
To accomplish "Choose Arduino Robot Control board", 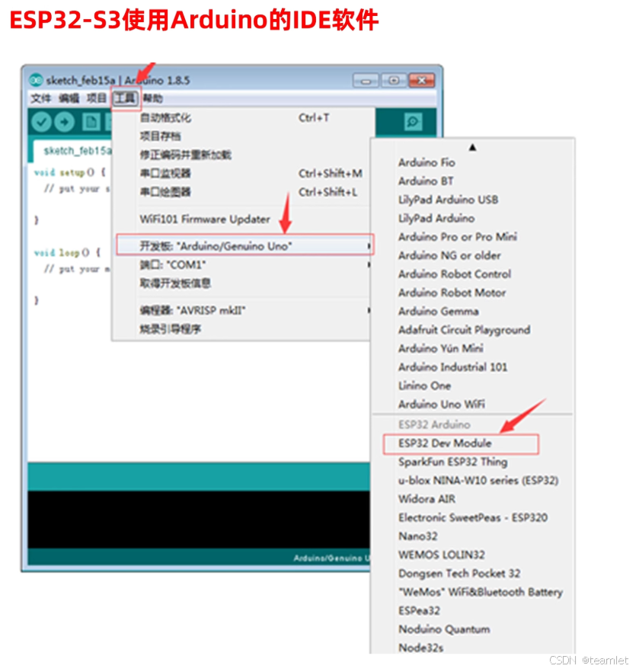I will click(455, 274).
